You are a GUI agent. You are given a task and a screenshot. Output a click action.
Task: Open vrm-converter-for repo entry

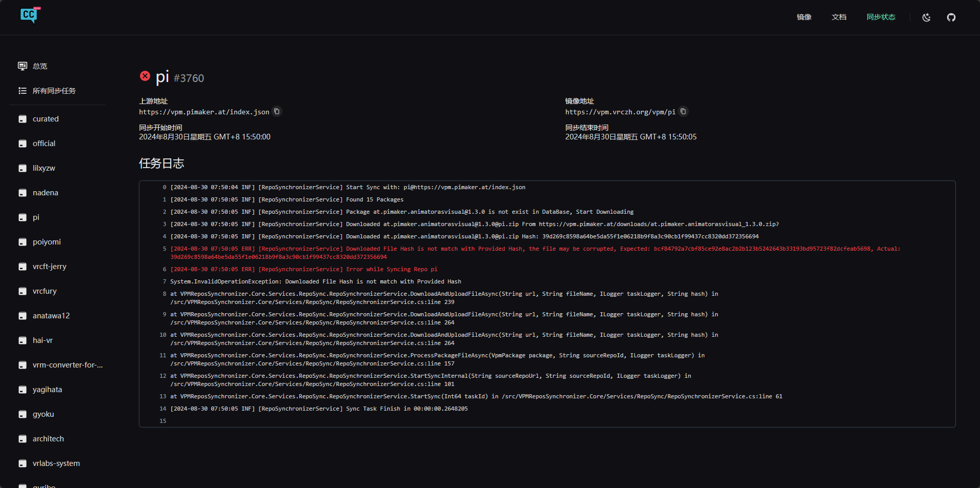pos(67,365)
